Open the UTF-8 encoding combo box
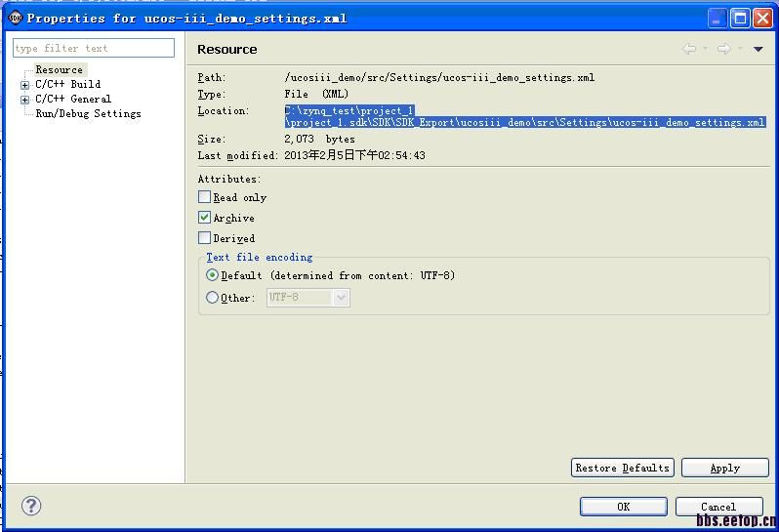Screen dimensions: 779x532 (308, 298)
